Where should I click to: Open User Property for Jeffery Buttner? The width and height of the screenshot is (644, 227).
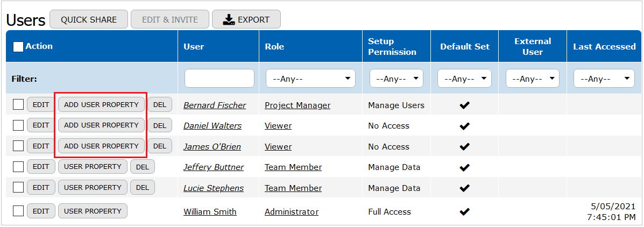(93, 167)
